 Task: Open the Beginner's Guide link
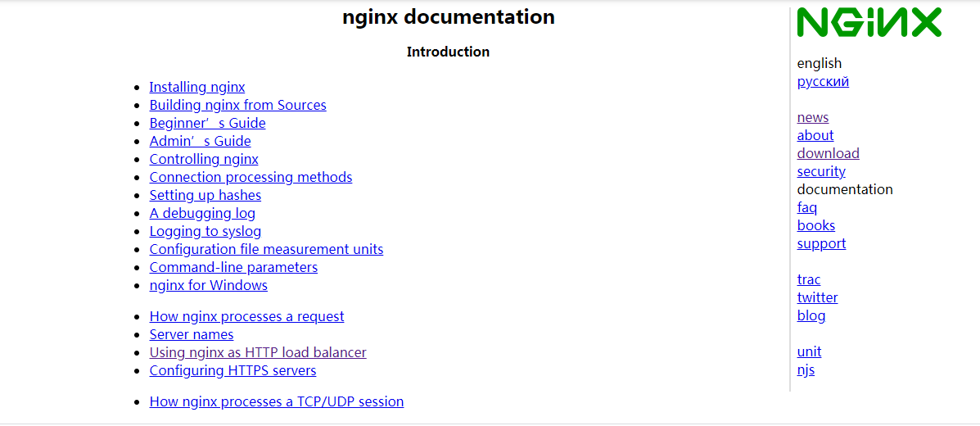pos(207,123)
